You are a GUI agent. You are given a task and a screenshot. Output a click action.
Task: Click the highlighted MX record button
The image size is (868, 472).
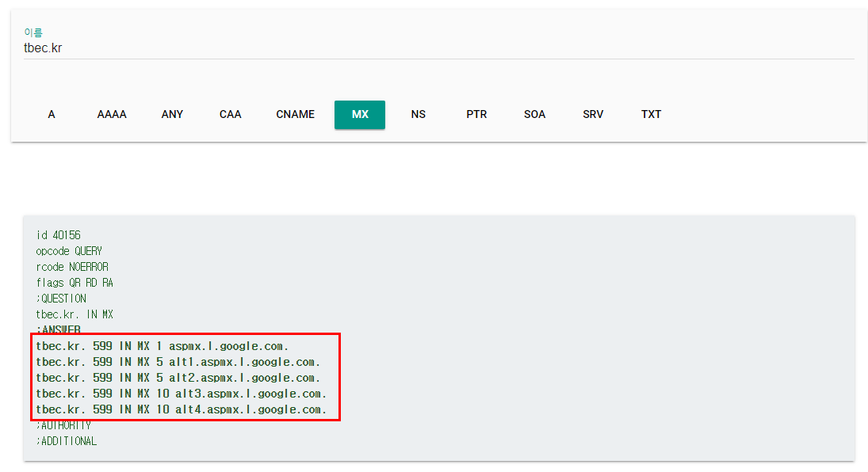(x=360, y=115)
